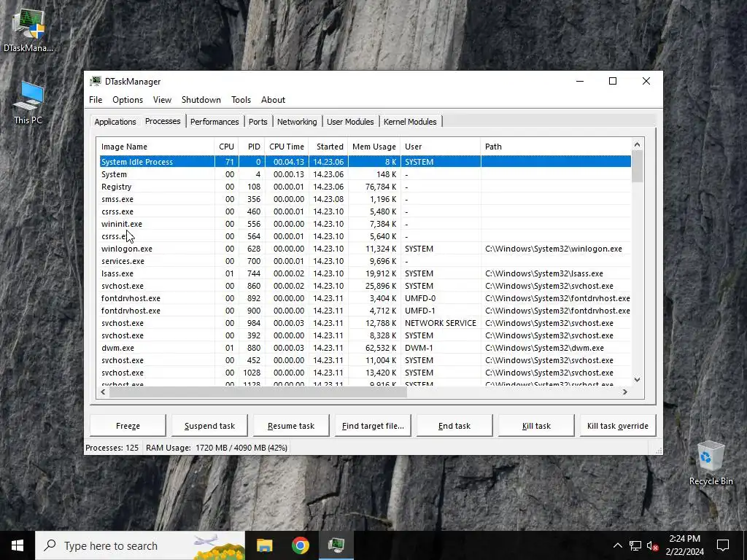Open File Explorer from the taskbar
Image resolution: width=747 pixels, height=560 pixels.
tap(264, 545)
